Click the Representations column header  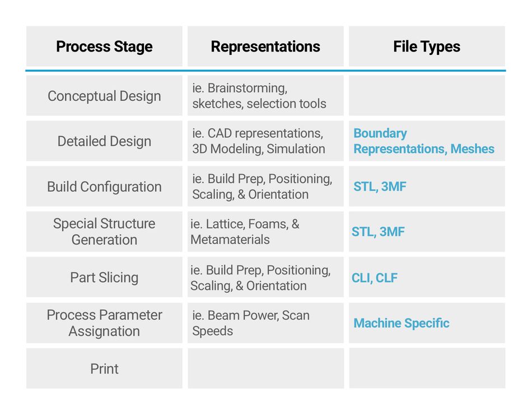pyautogui.click(x=265, y=46)
